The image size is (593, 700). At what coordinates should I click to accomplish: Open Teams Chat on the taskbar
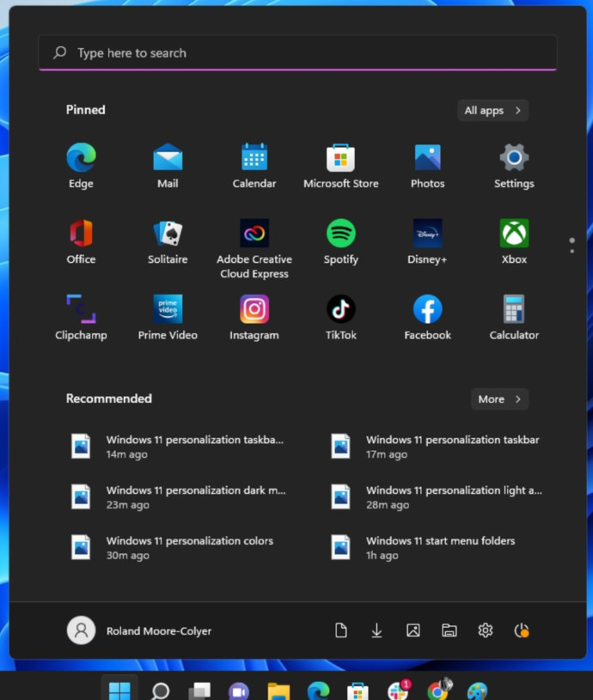coord(239,691)
